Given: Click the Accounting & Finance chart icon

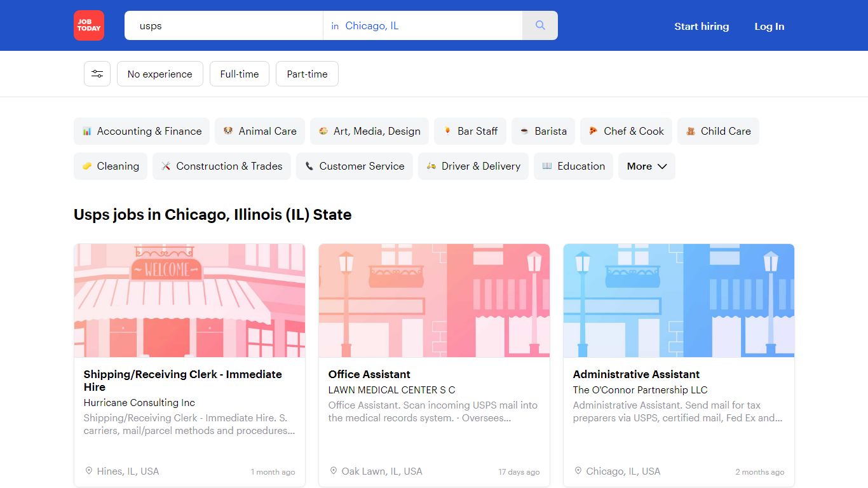Looking at the screenshot, I should pyautogui.click(x=87, y=132).
